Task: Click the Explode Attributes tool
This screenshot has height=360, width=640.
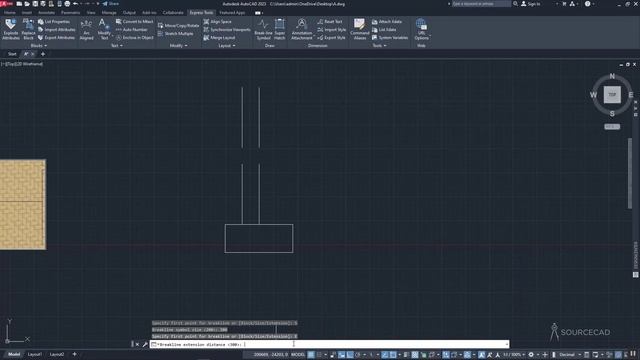Action: click(x=11, y=29)
